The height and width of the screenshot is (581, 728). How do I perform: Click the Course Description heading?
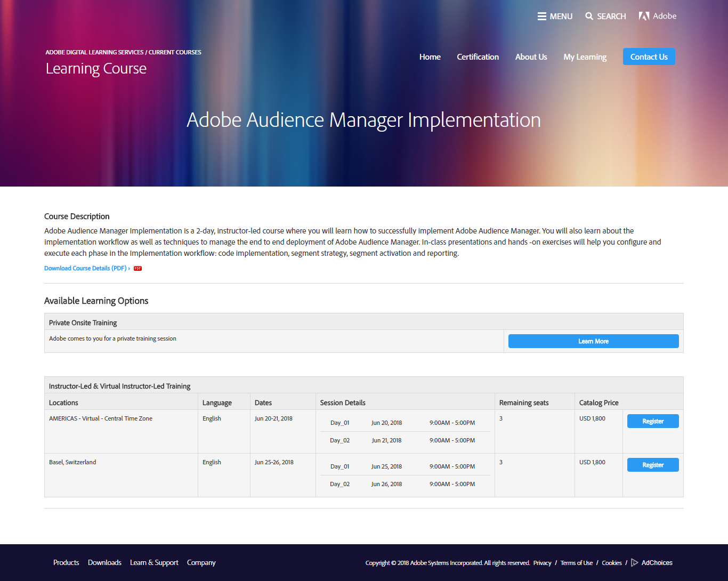point(77,216)
